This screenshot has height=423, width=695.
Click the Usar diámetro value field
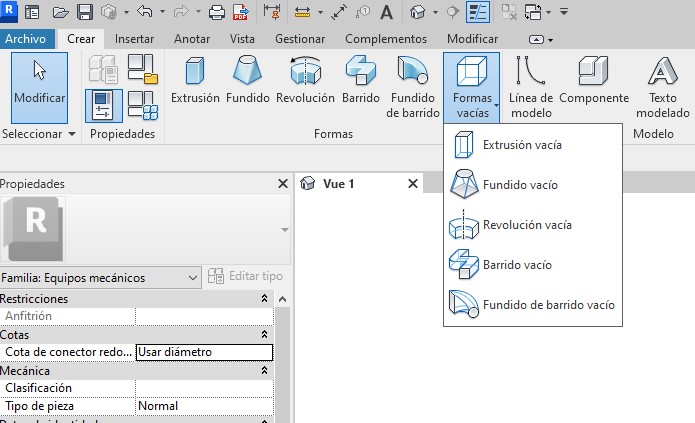pyautogui.click(x=203, y=352)
